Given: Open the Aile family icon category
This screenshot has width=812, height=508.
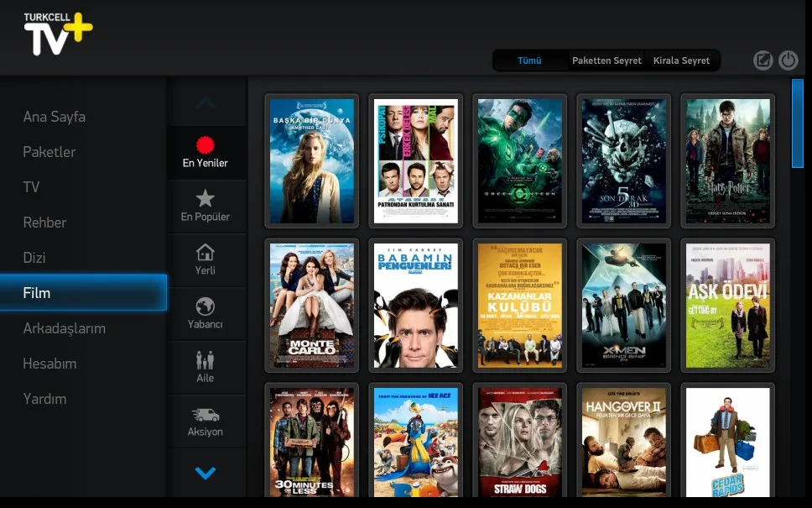Looking at the screenshot, I should (205, 359).
